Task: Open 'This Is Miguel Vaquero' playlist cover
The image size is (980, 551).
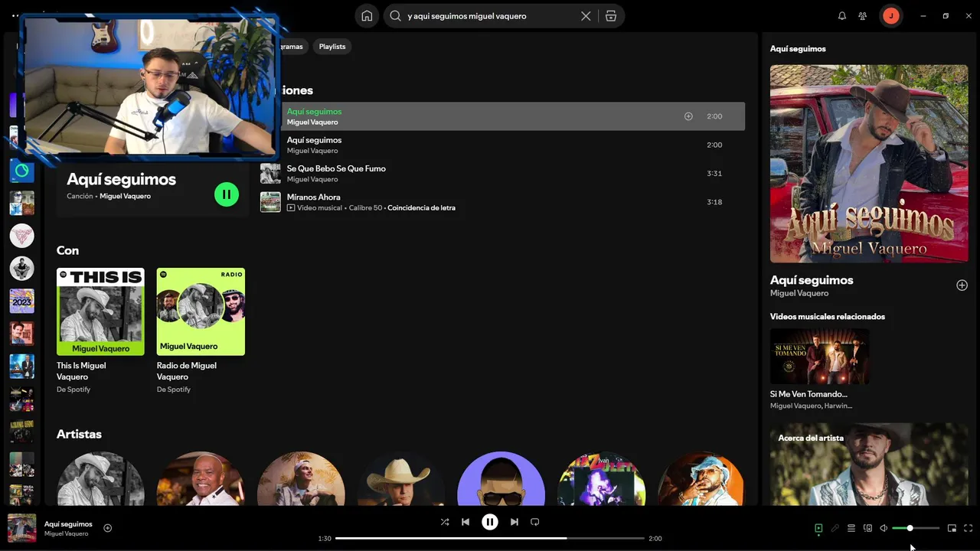Action: coord(100,311)
